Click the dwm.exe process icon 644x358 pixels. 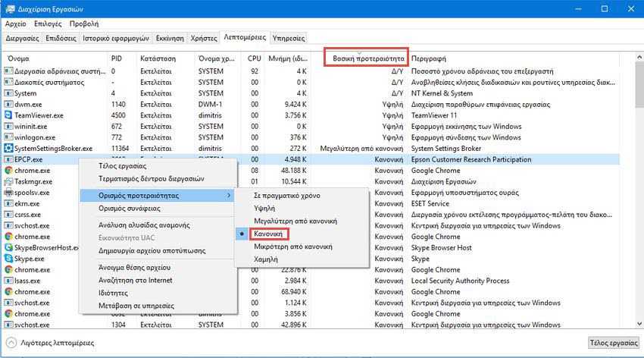click(x=8, y=105)
